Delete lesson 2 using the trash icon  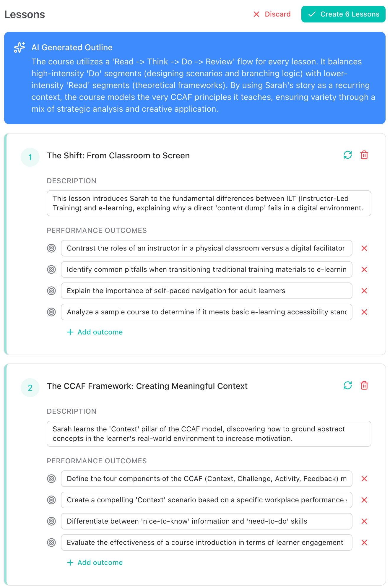point(364,385)
